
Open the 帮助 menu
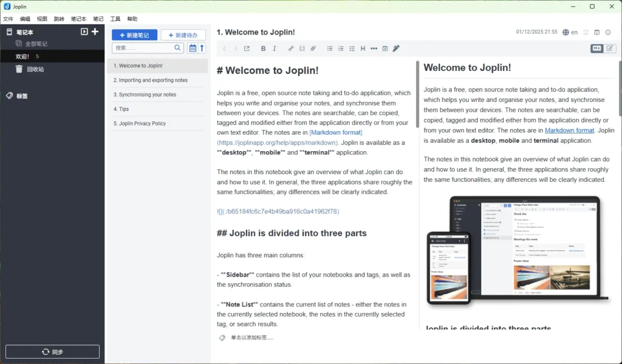pos(132,18)
